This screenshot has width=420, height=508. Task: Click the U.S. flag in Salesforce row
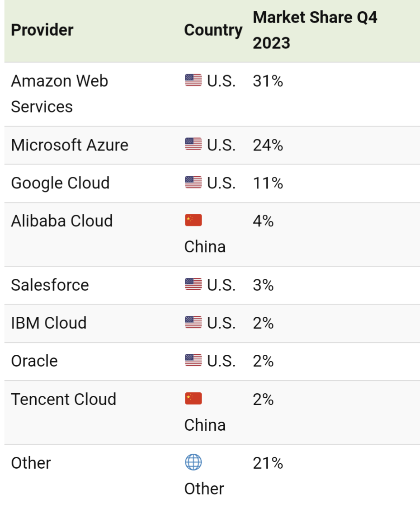193,284
